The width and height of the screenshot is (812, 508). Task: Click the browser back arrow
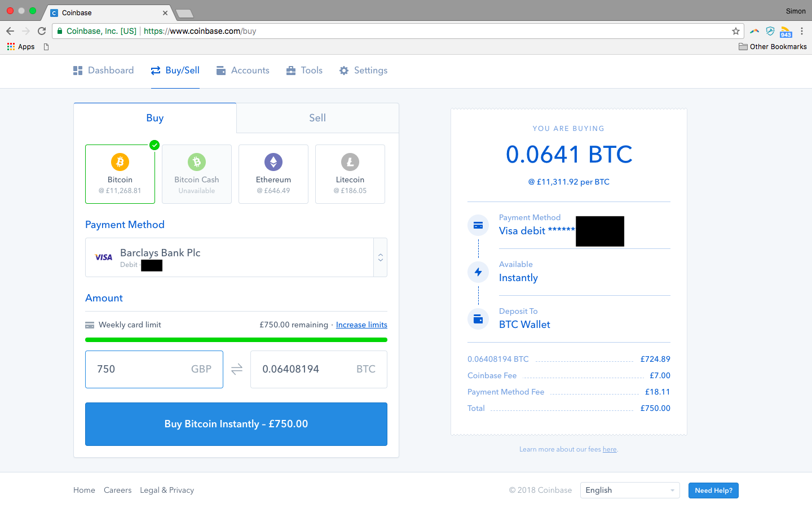click(10, 31)
